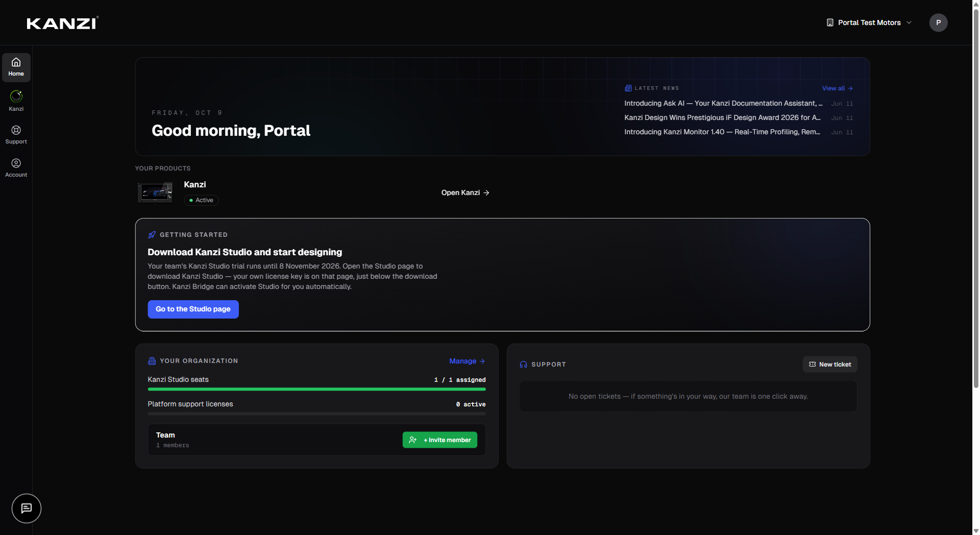Open the Kanzi Monitor 1.40 news item
The height and width of the screenshot is (535, 980).
(739, 132)
